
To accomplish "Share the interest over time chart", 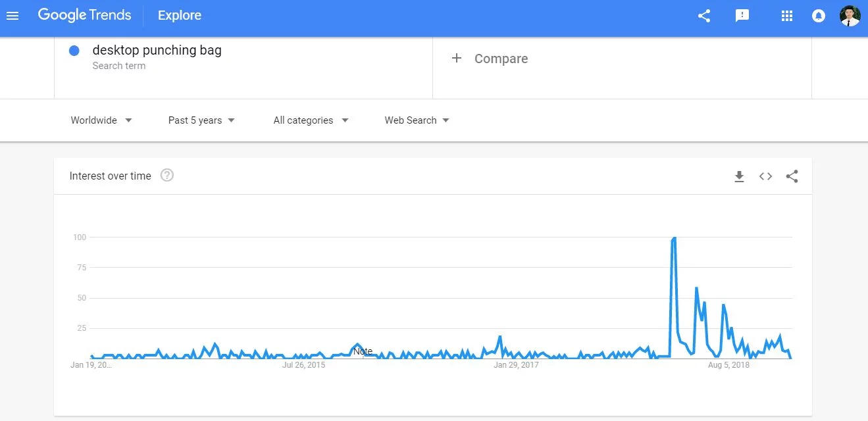I will pos(792,176).
